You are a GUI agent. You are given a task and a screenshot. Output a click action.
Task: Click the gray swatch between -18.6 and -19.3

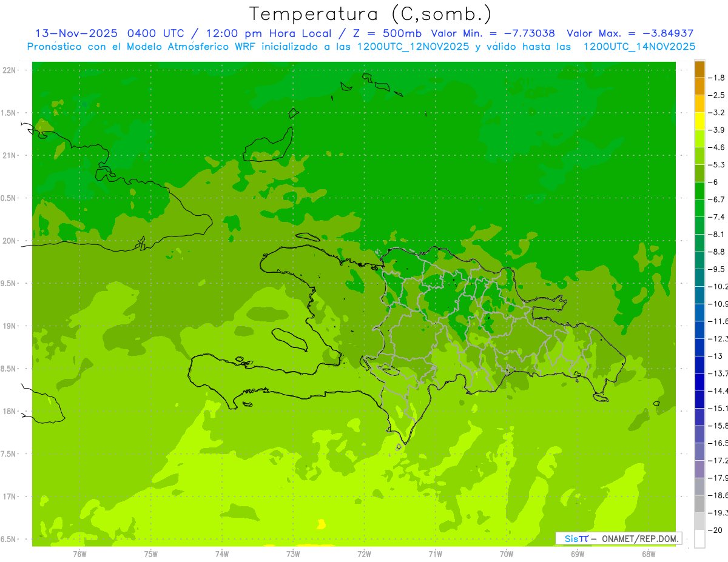click(699, 504)
